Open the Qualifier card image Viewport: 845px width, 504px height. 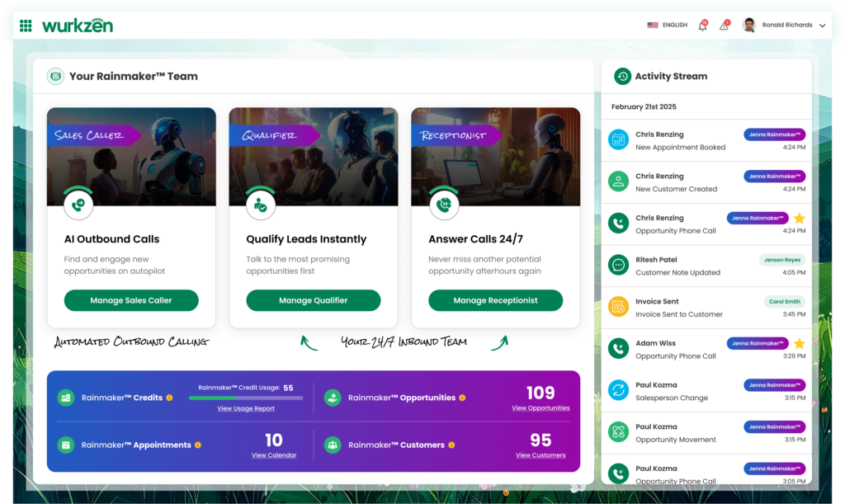tap(314, 156)
